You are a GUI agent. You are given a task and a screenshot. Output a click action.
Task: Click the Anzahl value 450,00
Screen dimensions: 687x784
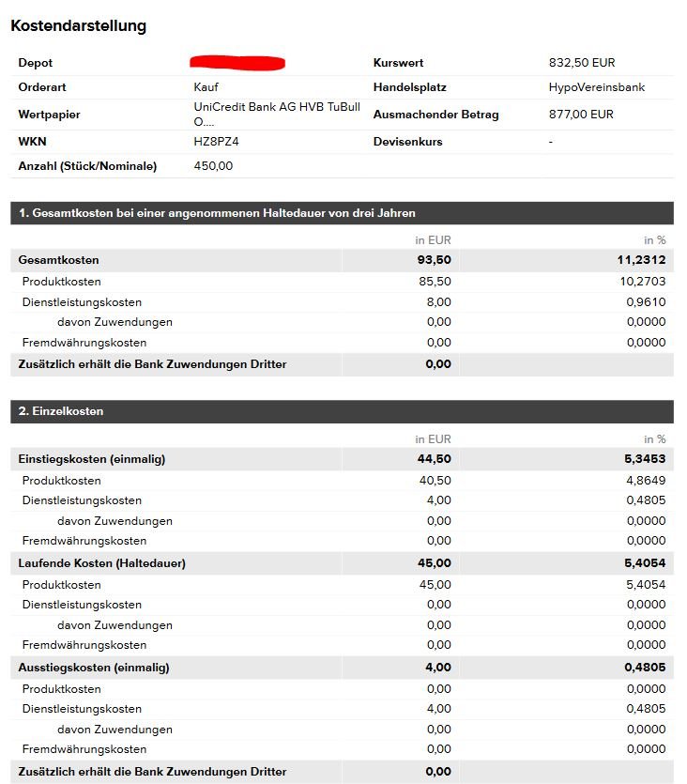point(213,166)
